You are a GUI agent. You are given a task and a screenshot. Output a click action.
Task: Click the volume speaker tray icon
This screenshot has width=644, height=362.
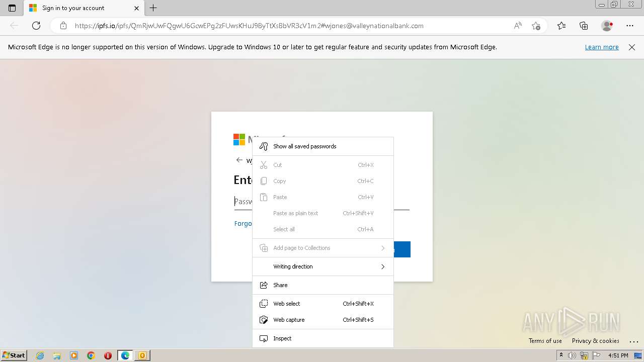click(x=572, y=355)
